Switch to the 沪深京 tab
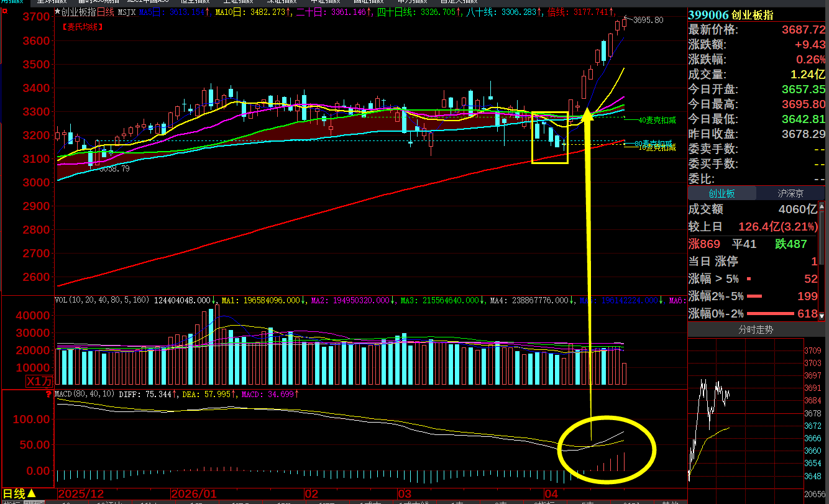829x504 pixels. pos(790,193)
